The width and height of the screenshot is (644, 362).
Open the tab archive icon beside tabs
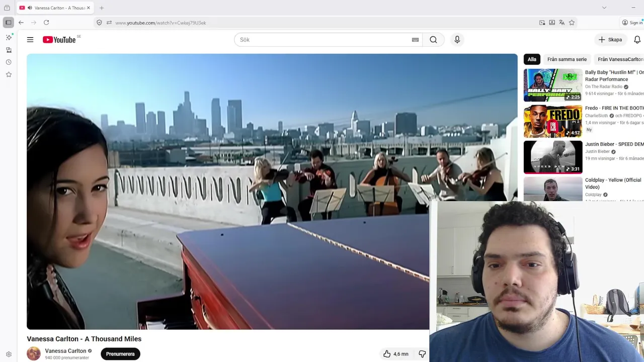coord(7,8)
